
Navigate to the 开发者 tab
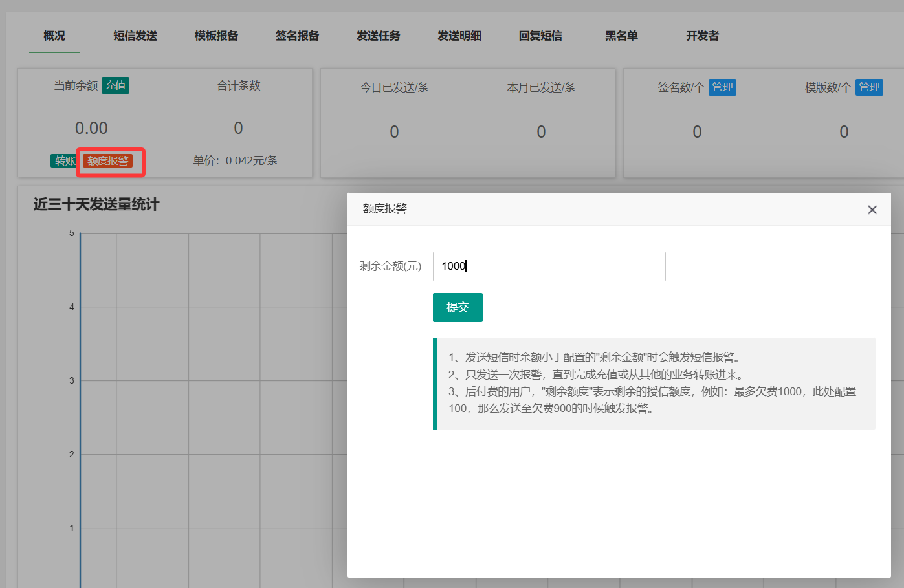702,36
